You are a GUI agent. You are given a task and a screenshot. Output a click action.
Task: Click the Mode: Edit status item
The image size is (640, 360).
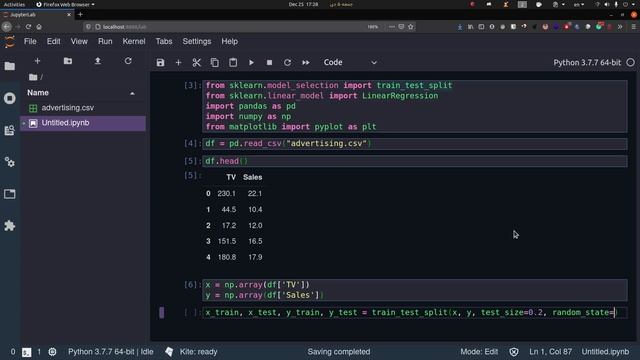click(479, 352)
